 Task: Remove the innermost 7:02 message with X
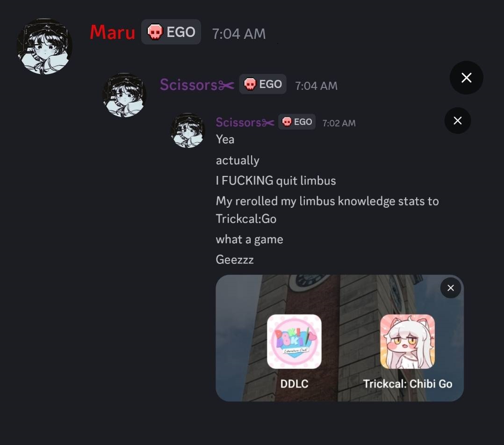pos(457,120)
